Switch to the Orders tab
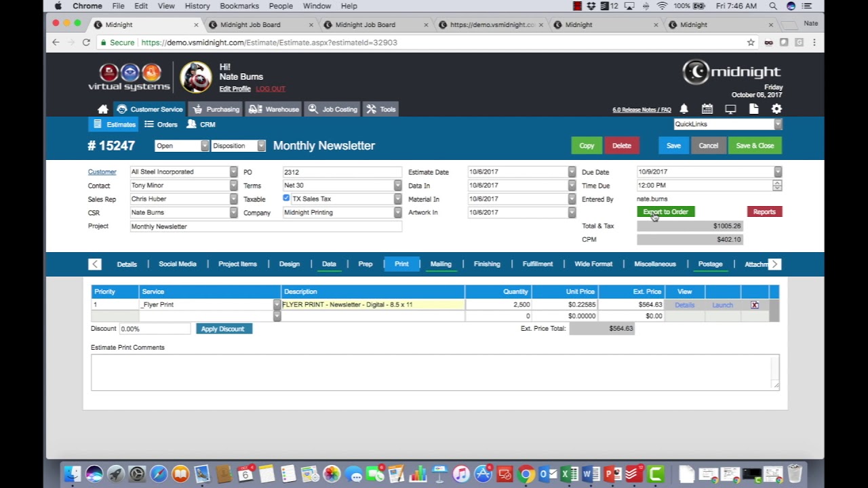The image size is (868, 488). click(x=161, y=125)
